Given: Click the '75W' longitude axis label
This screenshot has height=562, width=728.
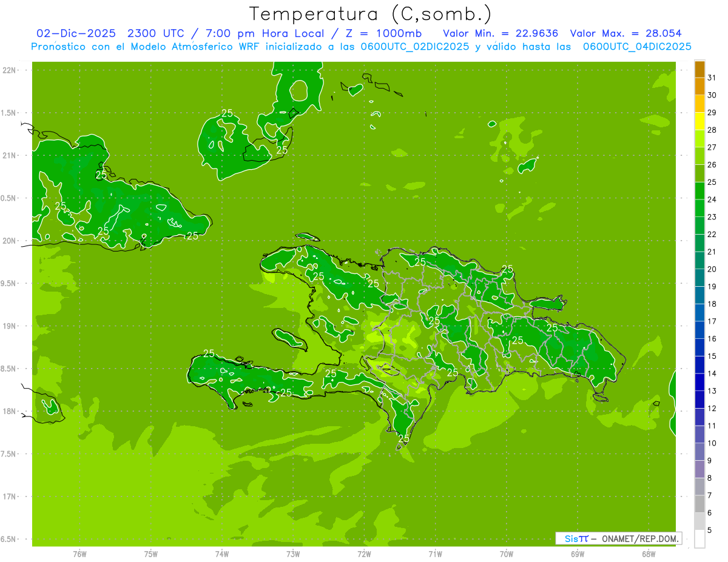Looking at the screenshot, I should pos(151,554).
